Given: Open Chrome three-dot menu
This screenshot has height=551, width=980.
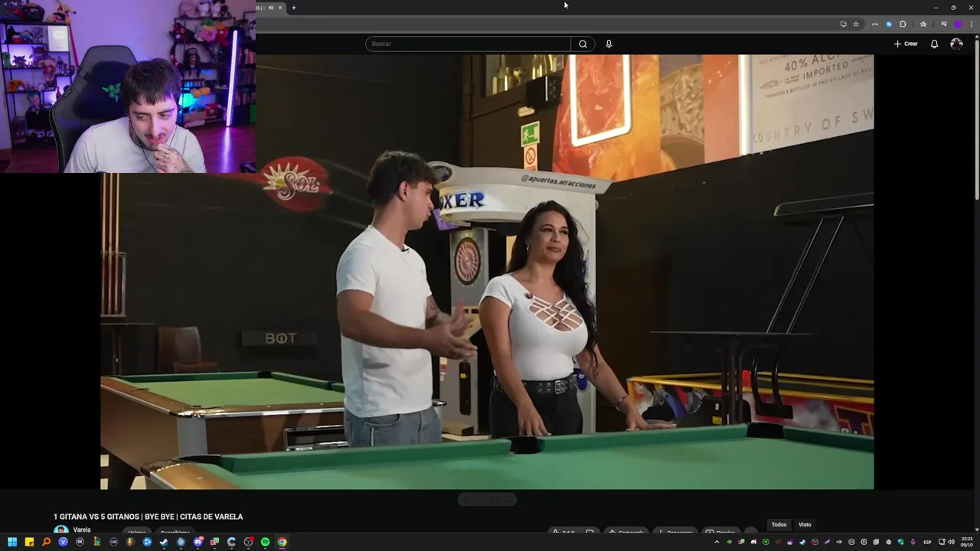Looking at the screenshot, I should pos(972,24).
